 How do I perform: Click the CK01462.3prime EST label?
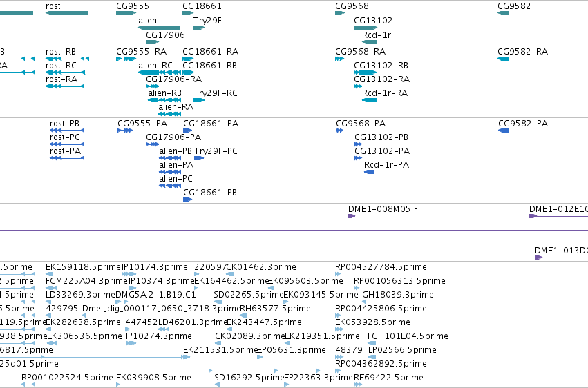261,267
